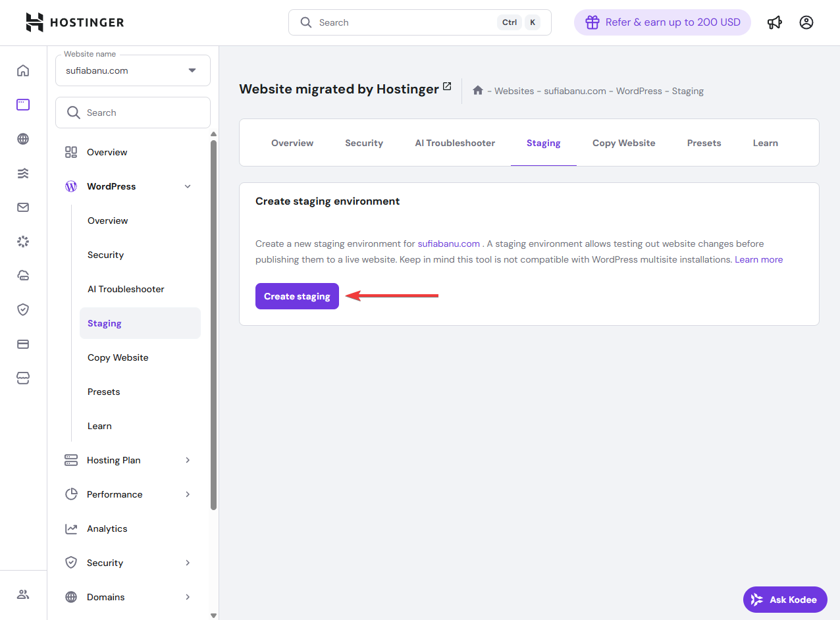The image size is (840, 620).
Task: Open the Domains globe icon in left rail
Action: pyautogui.click(x=23, y=139)
